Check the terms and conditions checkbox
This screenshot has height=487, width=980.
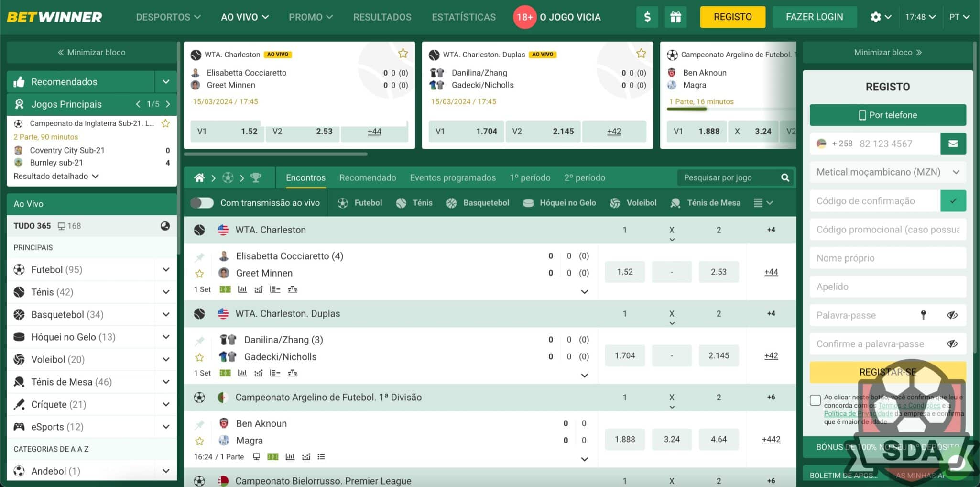tap(816, 400)
